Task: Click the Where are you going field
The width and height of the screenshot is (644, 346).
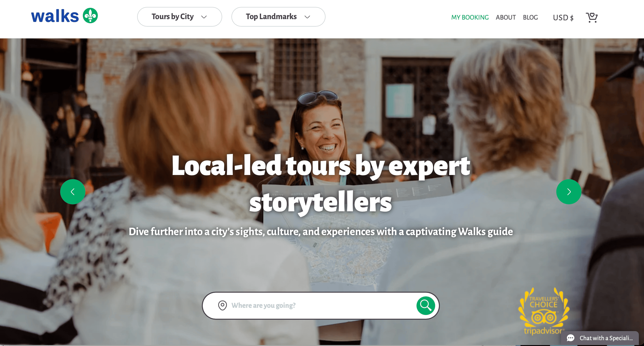Action: point(321,305)
